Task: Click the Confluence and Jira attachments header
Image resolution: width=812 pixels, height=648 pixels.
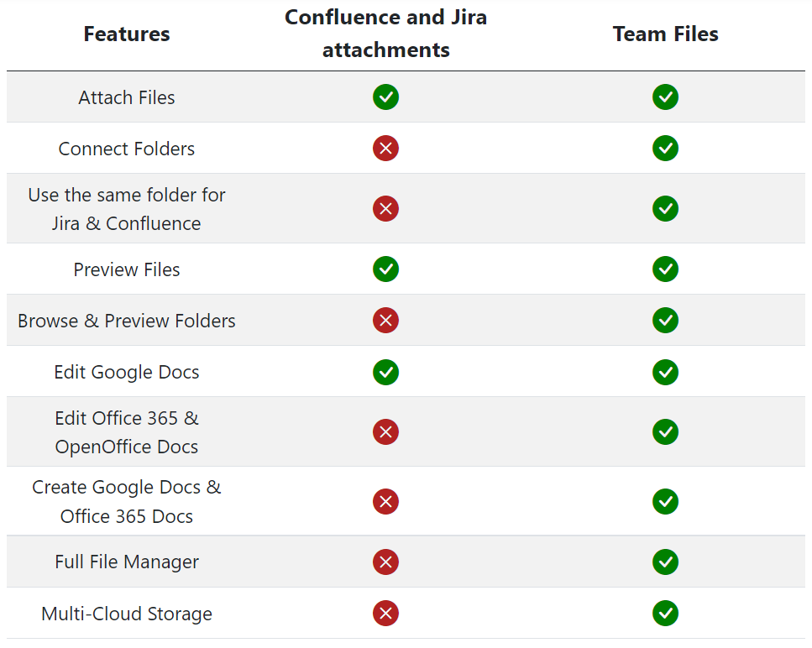Action: (x=385, y=34)
